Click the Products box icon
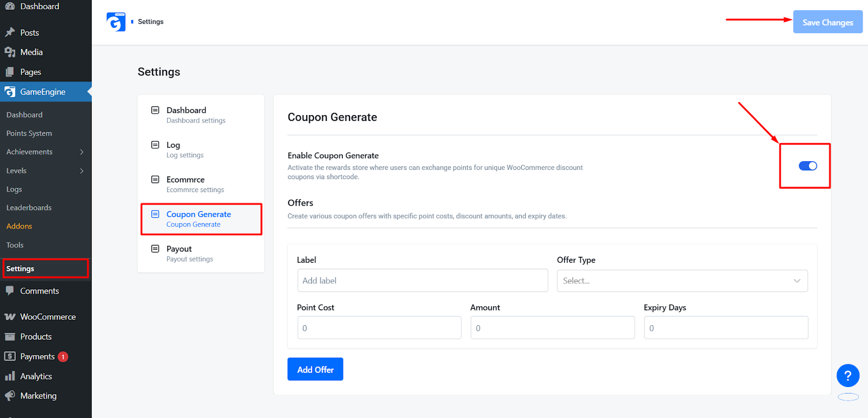Screen dimensions: 868x418 pos(10,337)
